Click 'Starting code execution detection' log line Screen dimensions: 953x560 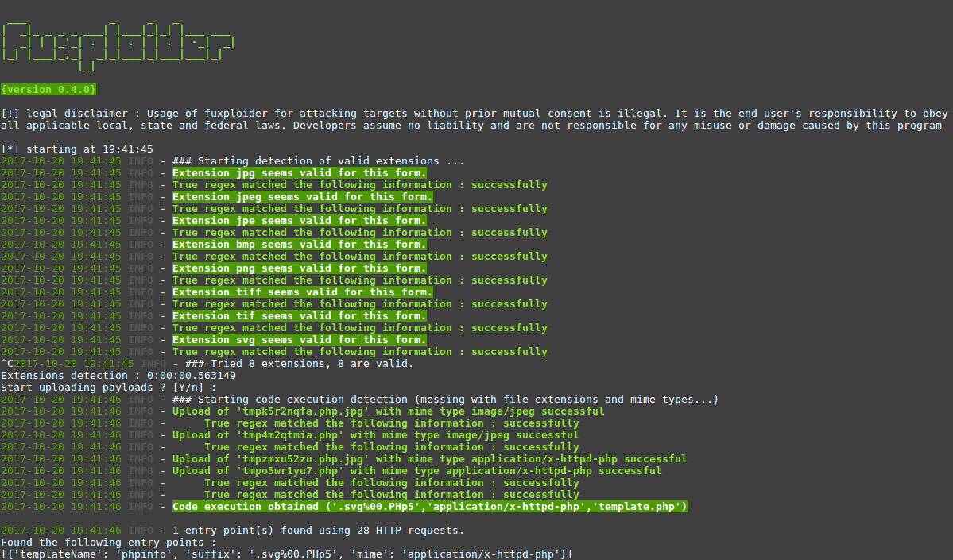[x=446, y=399]
